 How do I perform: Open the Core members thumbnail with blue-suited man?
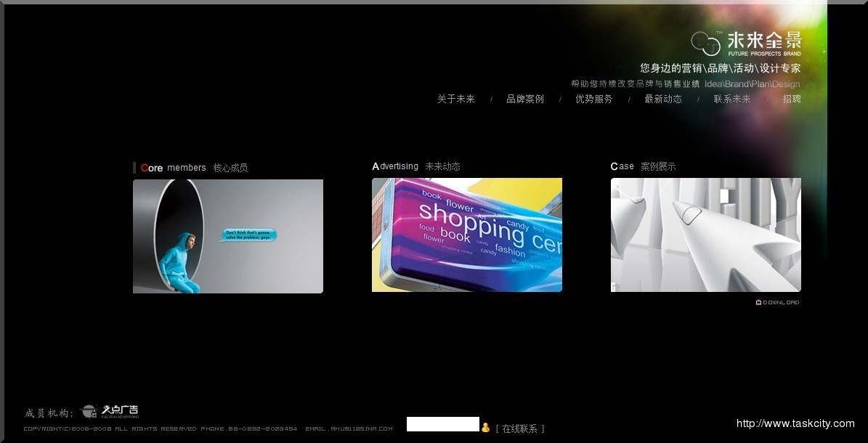point(227,236)
